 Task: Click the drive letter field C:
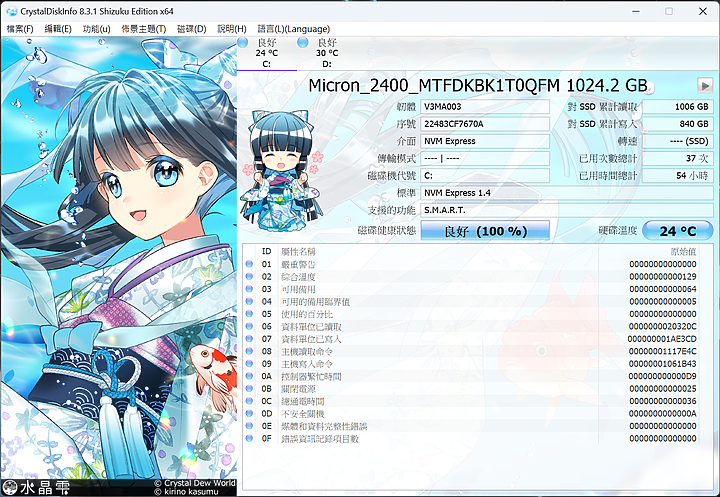click(485, 175)
